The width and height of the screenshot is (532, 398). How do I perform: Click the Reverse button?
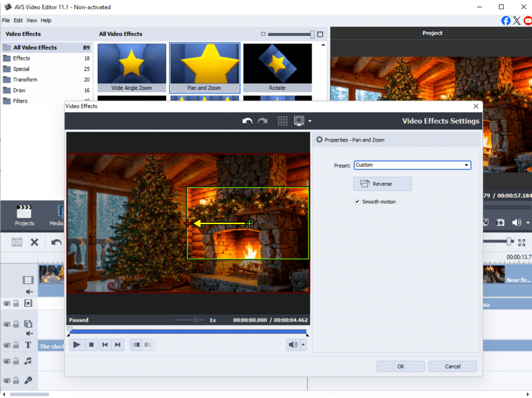382,184
